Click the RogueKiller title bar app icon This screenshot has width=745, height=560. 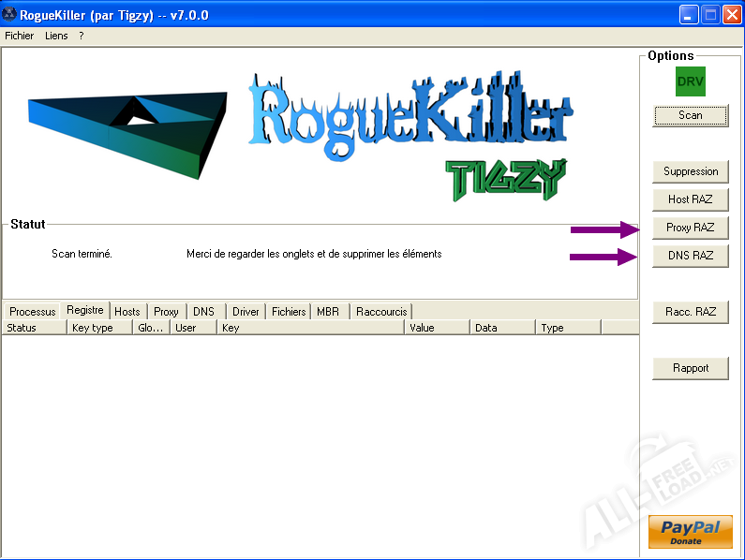(x=12, y=14)
